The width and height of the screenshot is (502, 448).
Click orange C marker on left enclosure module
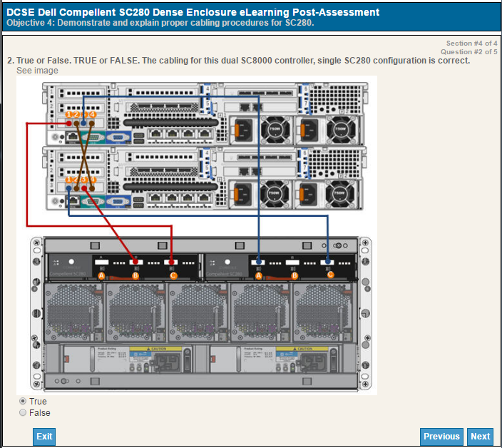(173, 275)
